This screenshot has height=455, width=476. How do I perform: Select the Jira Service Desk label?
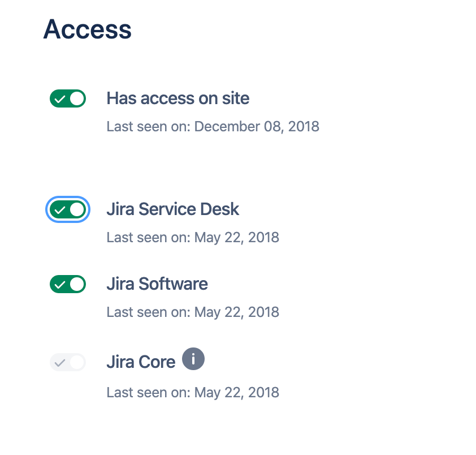point(172,209)
